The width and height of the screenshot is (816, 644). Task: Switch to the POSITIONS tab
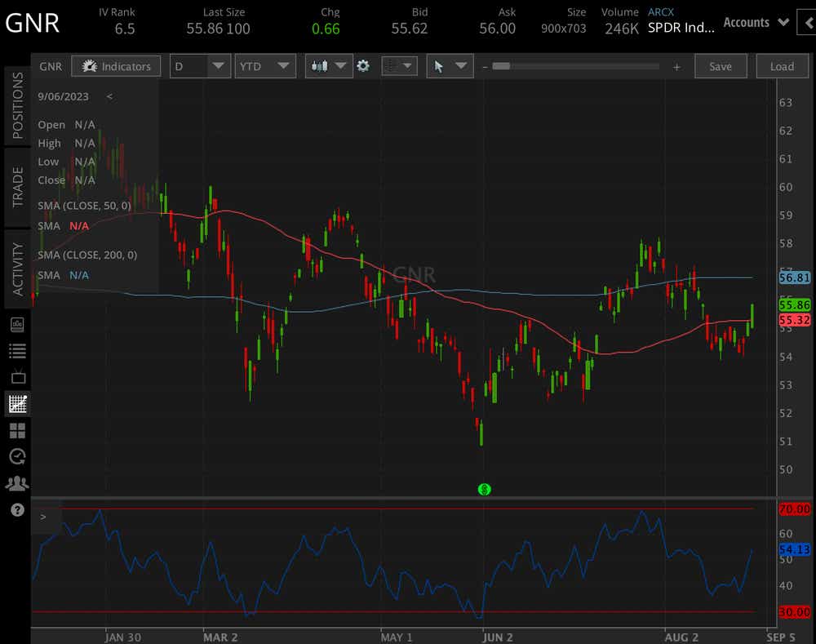coord(18,105)
